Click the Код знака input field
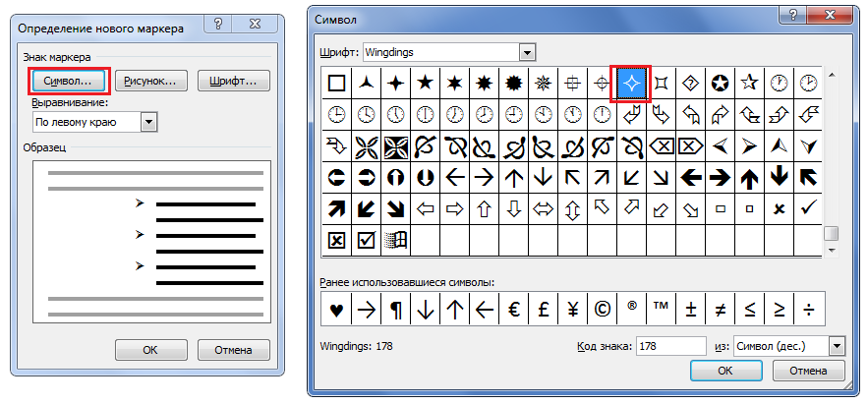The image size is (868, 404). (x=671, y=347)
